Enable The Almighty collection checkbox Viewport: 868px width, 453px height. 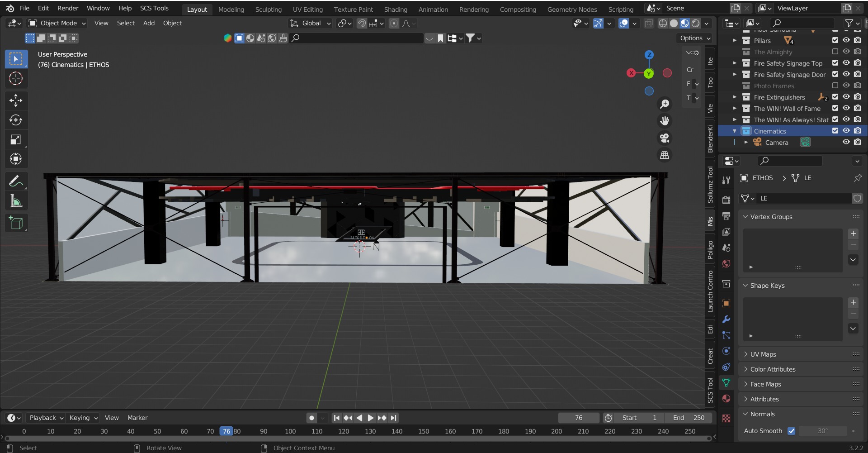click(835, 52)
